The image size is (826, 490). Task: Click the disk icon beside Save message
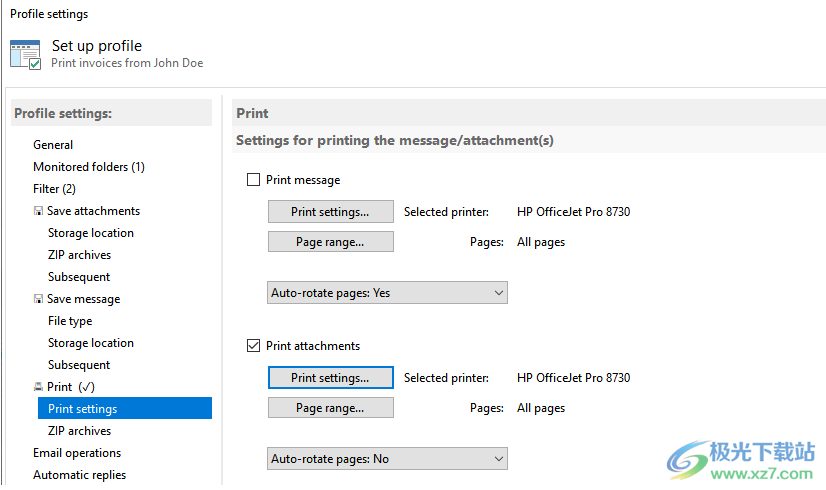[x=38, y=299]
